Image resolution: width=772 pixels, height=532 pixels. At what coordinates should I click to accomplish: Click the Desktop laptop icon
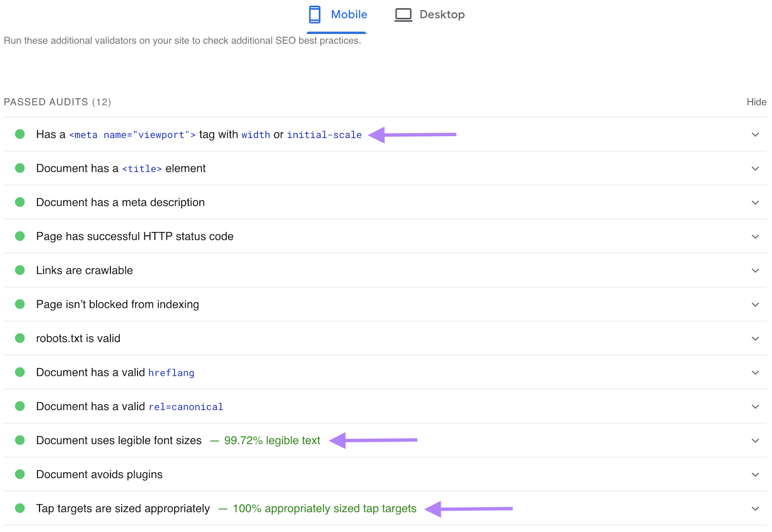tap(403, 14)
